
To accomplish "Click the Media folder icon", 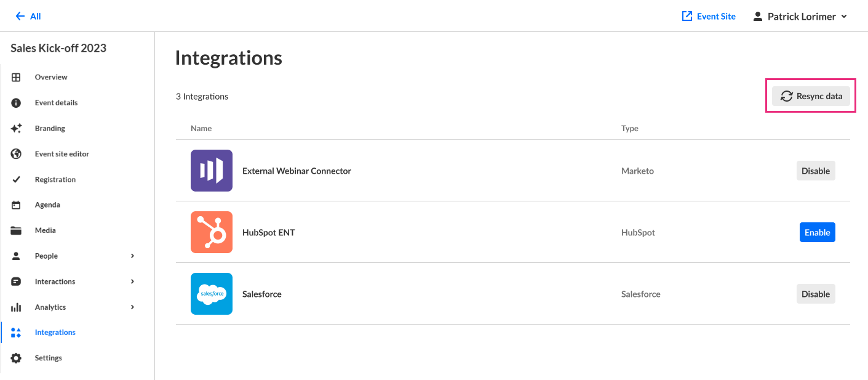I will (17, 230).
